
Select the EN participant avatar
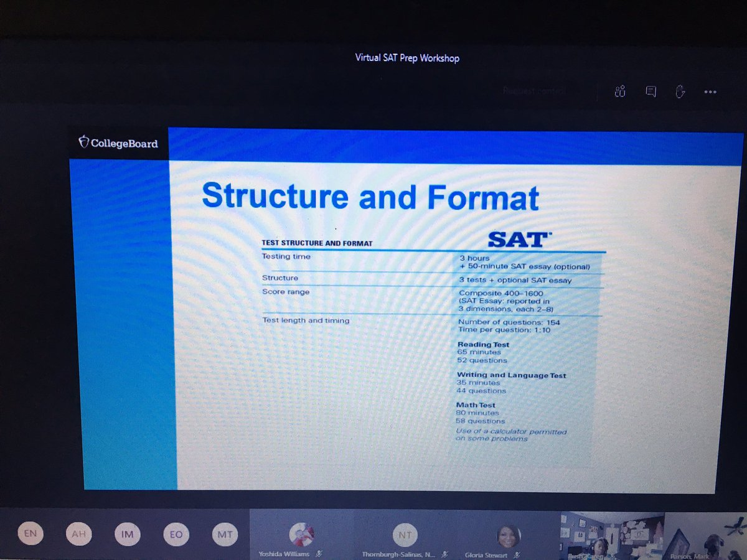[31, 534]
